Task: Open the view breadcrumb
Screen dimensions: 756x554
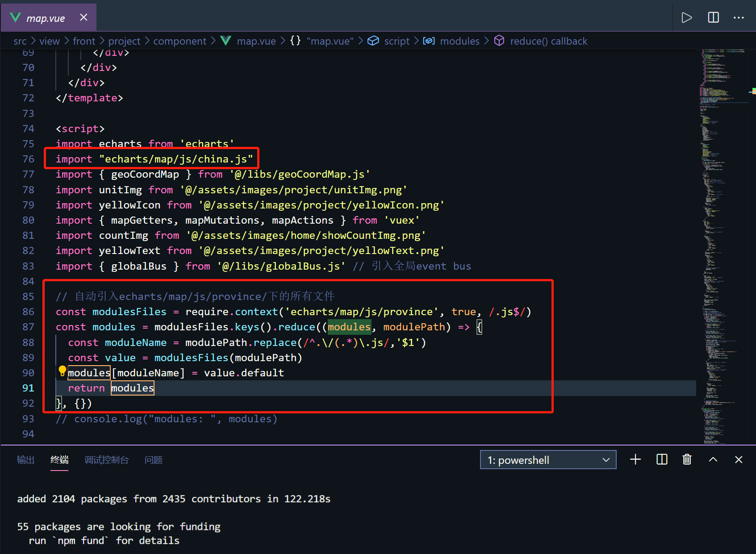Action: [x=50, y=41]
